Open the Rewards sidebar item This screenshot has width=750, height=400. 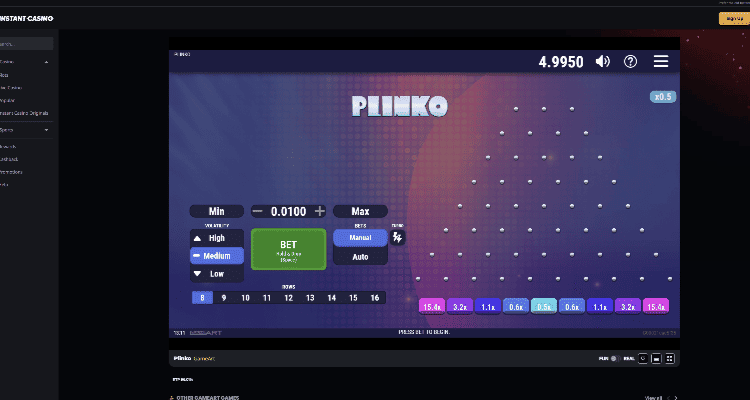click(x=8, y=146)
